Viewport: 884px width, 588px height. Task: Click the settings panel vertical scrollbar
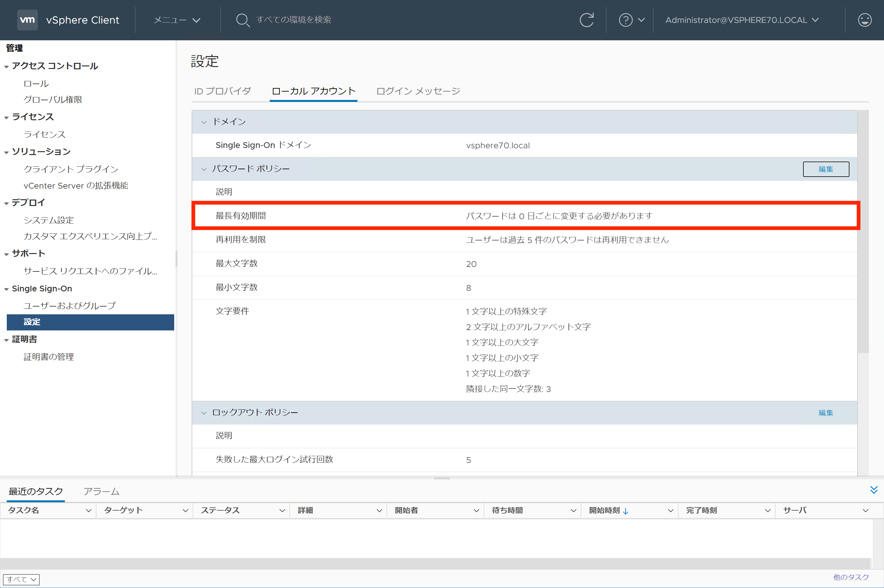pos(863,231)
